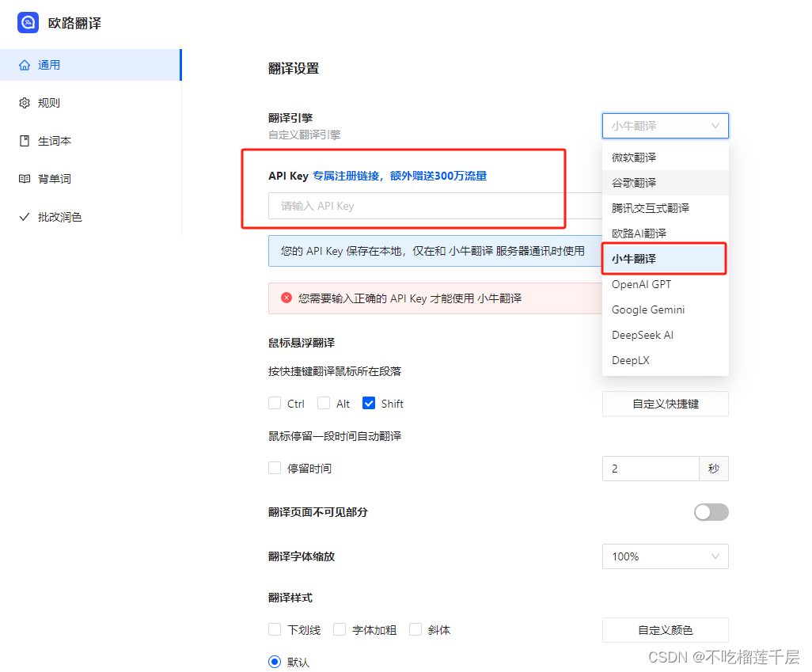The width and height of the screenshot is (812, 672).
Task: Click the checkmark icon beside 批改润色
Action: point(25,217)
